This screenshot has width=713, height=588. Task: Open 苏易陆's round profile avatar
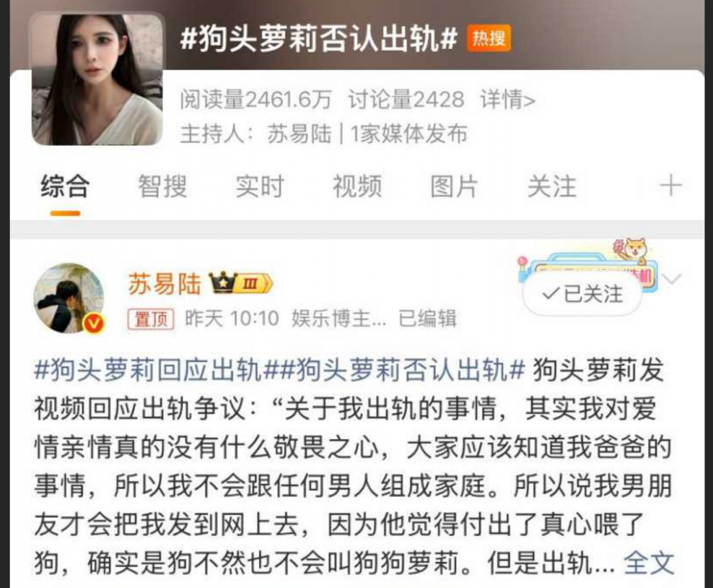(x=69, y=298)
